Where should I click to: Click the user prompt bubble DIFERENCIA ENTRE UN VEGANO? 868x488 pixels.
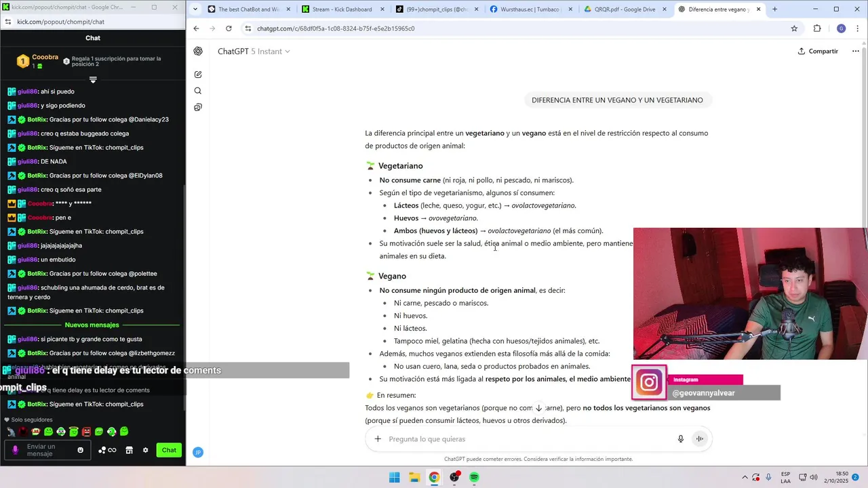[x=617, y=100]
